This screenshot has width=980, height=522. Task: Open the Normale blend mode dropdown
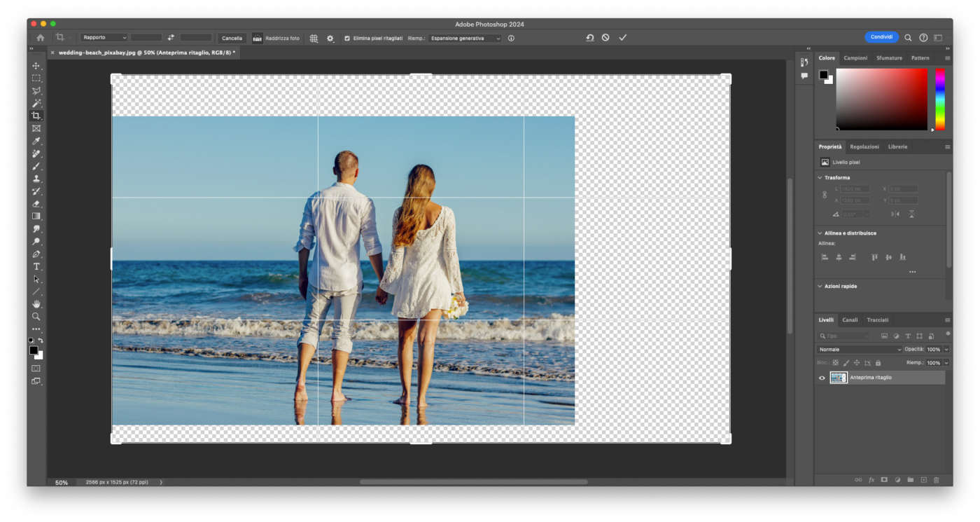859,349
